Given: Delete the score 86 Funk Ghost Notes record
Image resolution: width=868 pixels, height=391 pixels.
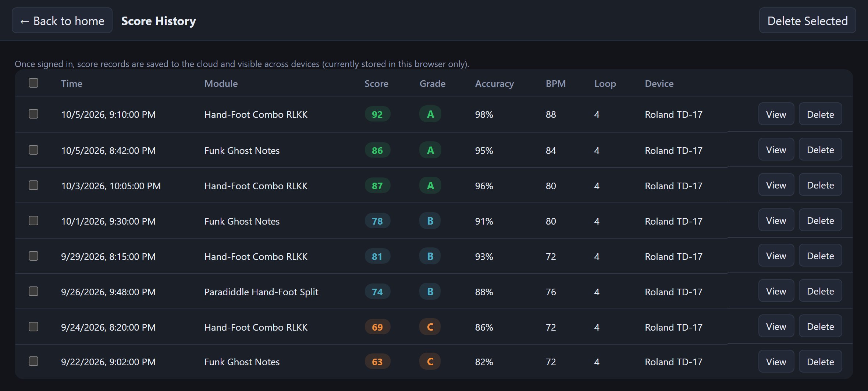Looking at the screenshot, I should [x=820, y=149].
